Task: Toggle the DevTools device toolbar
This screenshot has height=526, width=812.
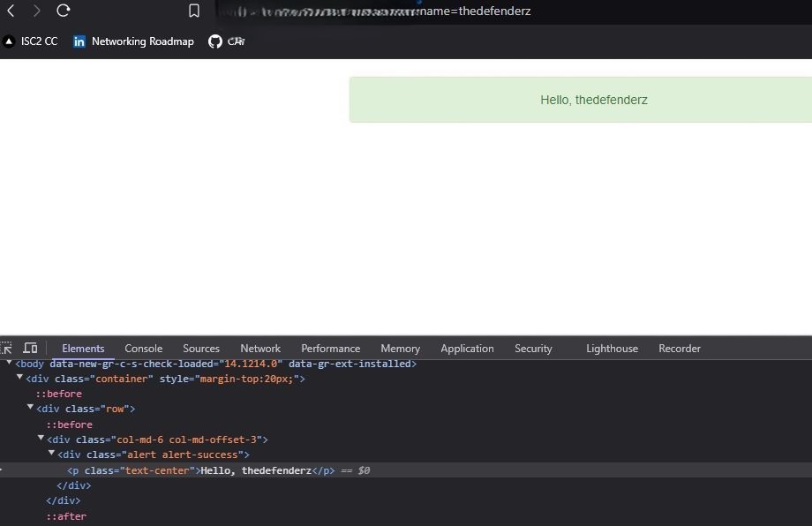Action: [31, 348]
